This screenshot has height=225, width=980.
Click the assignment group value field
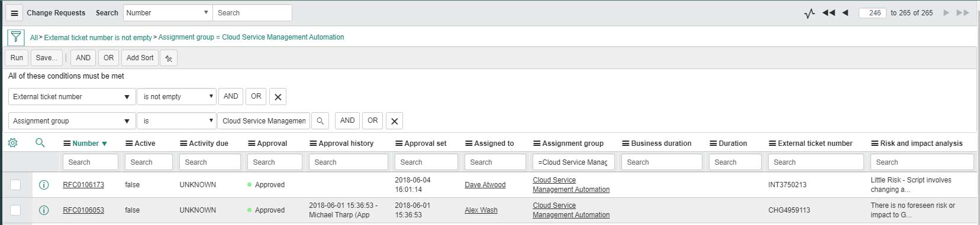coord(264,121)
